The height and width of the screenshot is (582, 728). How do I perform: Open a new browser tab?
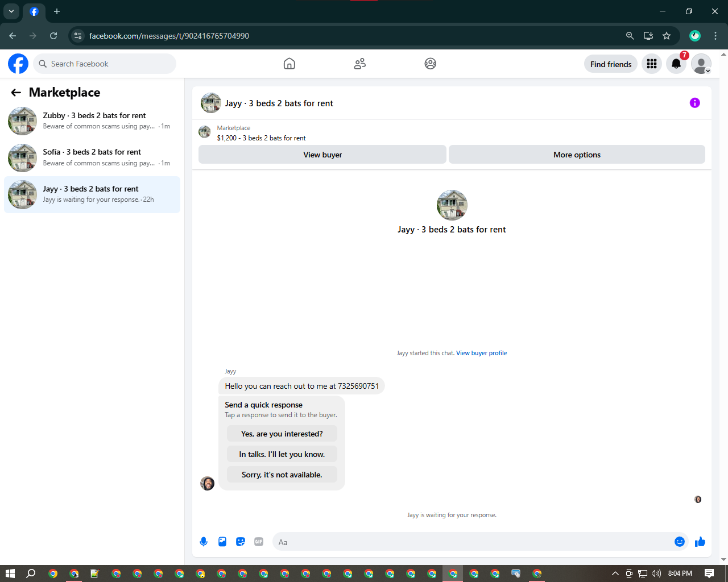57,11
